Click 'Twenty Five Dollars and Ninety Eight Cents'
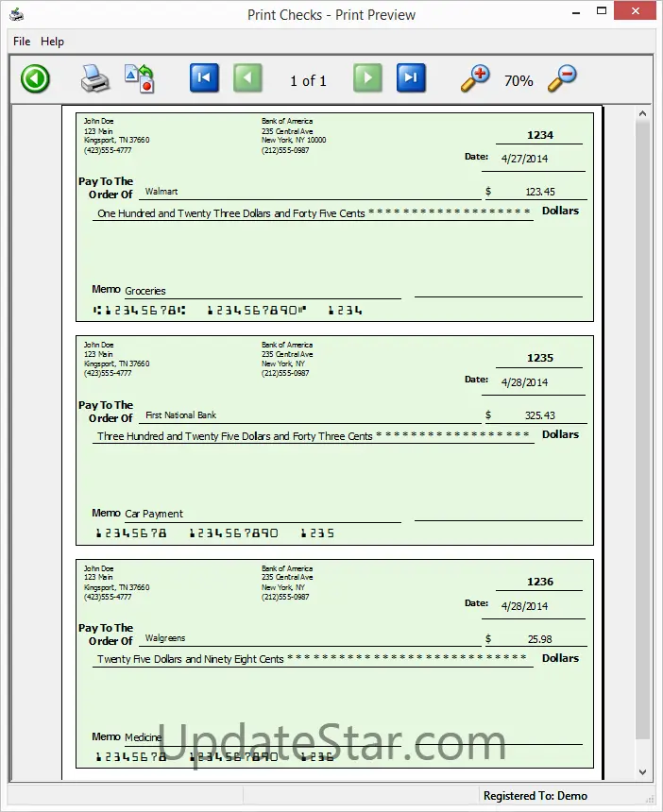This screenshot has width=663, height=812. 190,659
